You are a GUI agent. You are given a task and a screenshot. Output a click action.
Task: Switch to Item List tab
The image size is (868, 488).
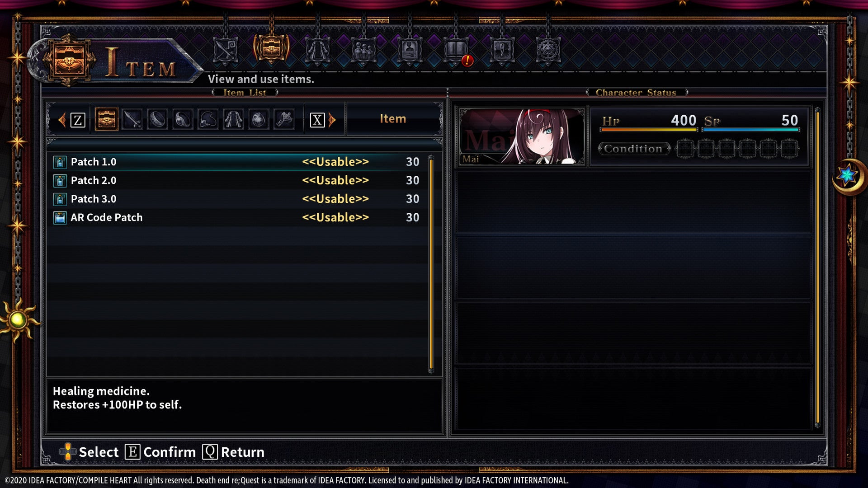click(x=244, y=92)
